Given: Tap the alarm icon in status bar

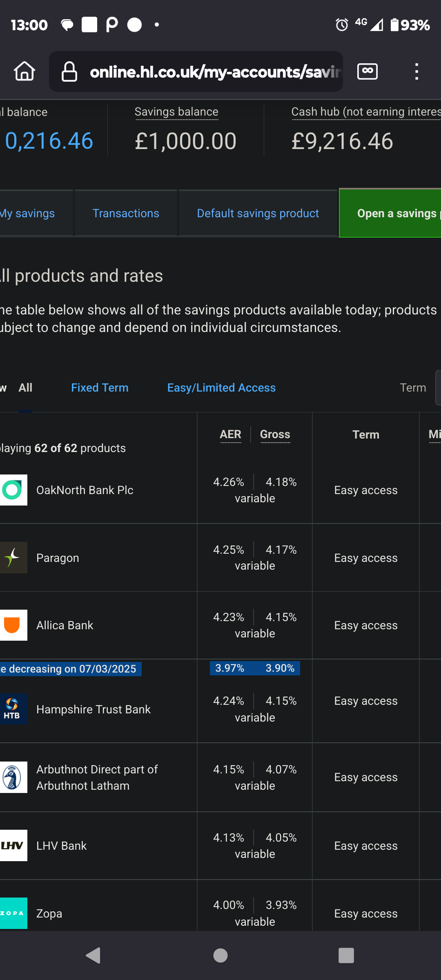Looking at the screenshot, I should pos(342,25).
